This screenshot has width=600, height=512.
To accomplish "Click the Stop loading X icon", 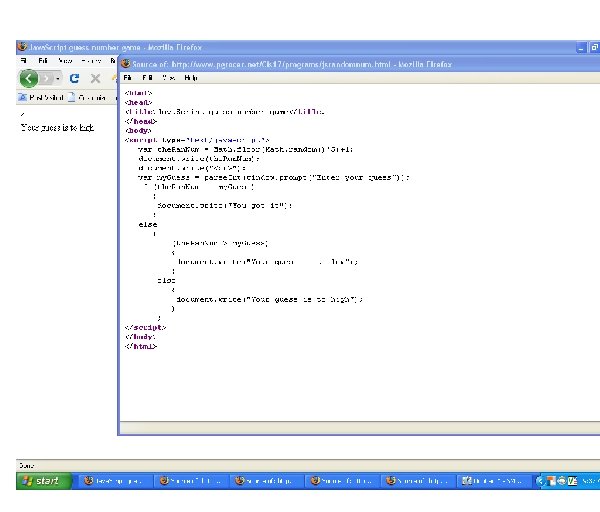I will [95, 79].
